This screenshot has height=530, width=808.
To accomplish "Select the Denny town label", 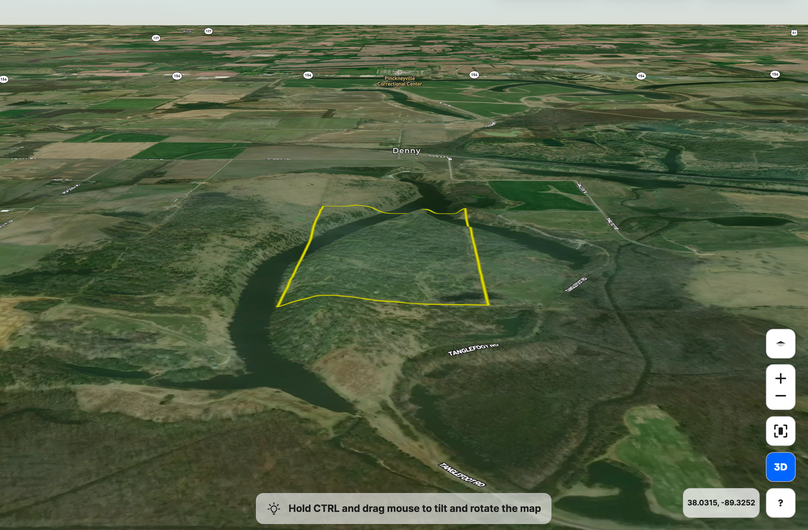I will tap(406, 151).
